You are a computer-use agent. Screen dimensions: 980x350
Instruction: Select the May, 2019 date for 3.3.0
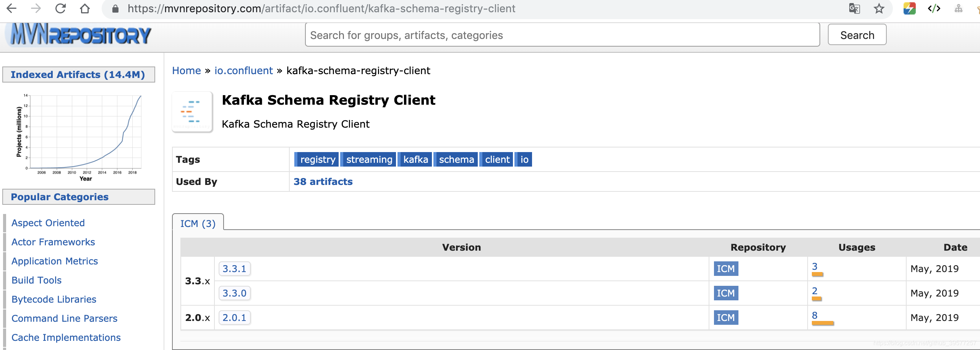pyautogui.click(x=935, y=293)
